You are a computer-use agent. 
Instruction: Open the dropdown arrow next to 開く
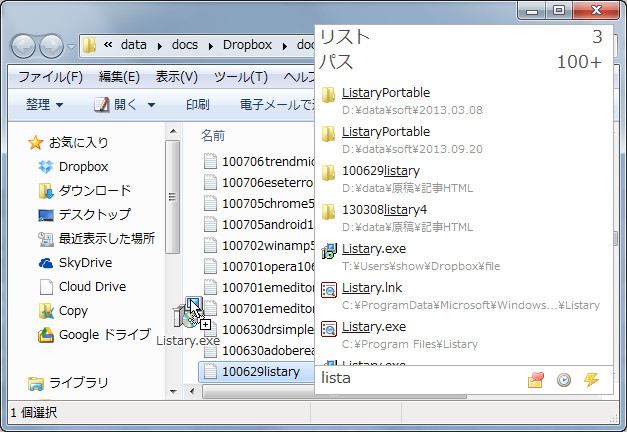click(151, 105)
